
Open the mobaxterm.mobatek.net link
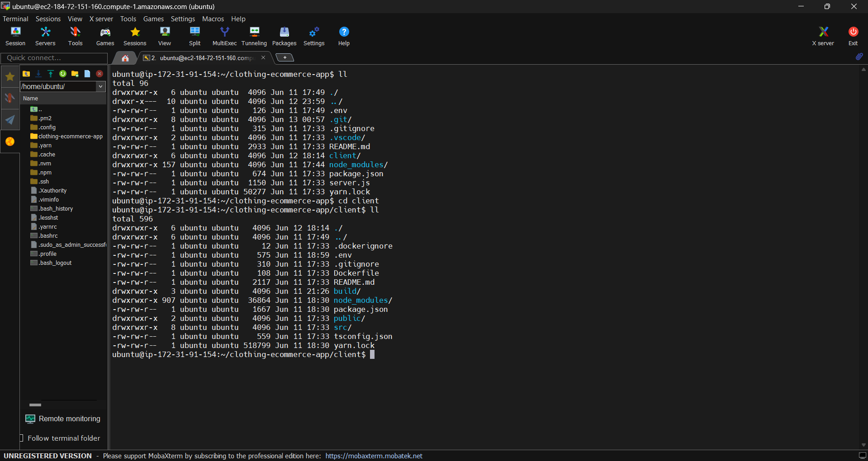pos(374,456)
